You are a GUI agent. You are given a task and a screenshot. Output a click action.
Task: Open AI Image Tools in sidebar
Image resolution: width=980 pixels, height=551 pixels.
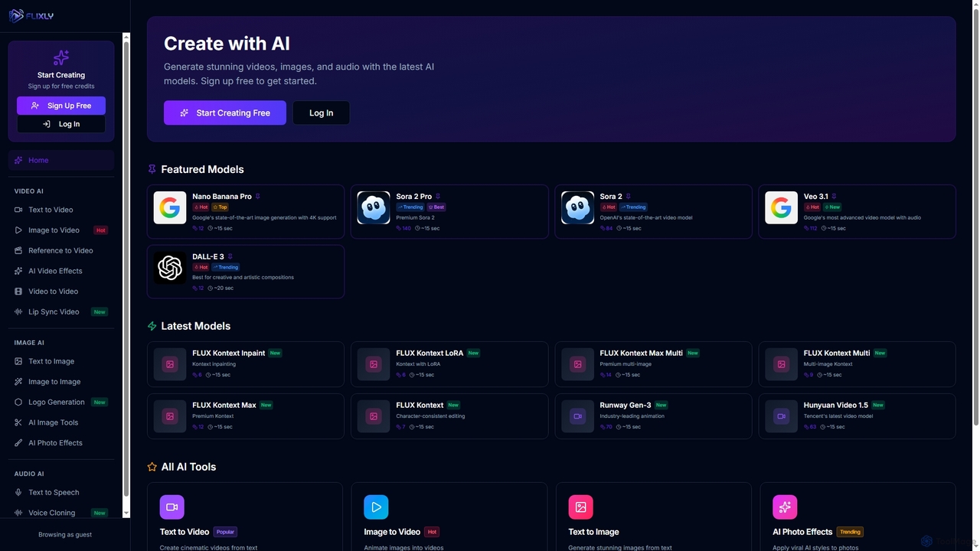click(x=61, y=422)
